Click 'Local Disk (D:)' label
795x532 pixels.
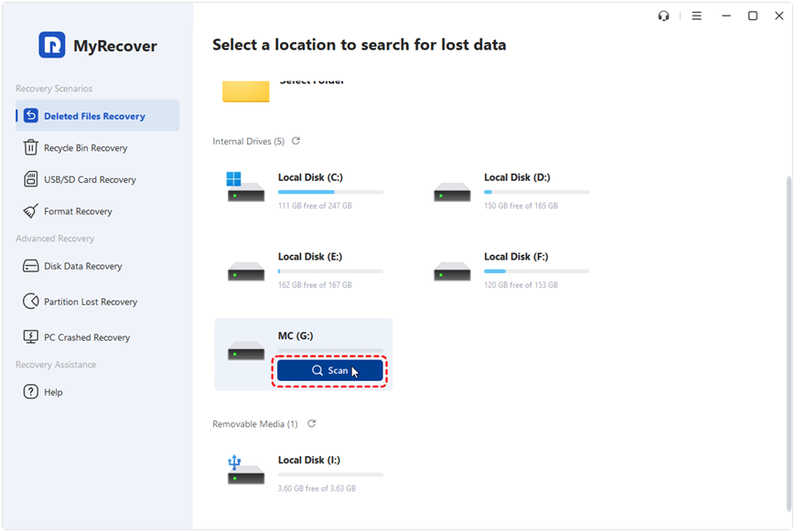click(x=517, y=177)
